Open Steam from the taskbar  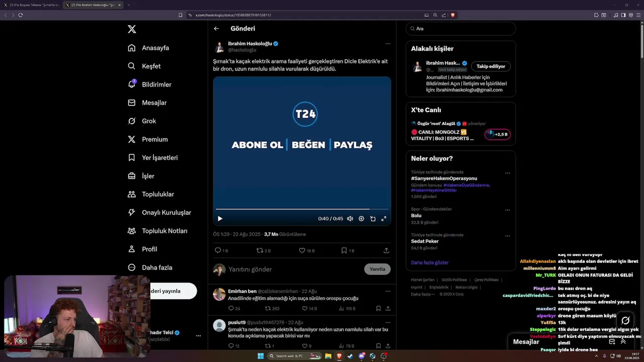(x=350, y=356)
